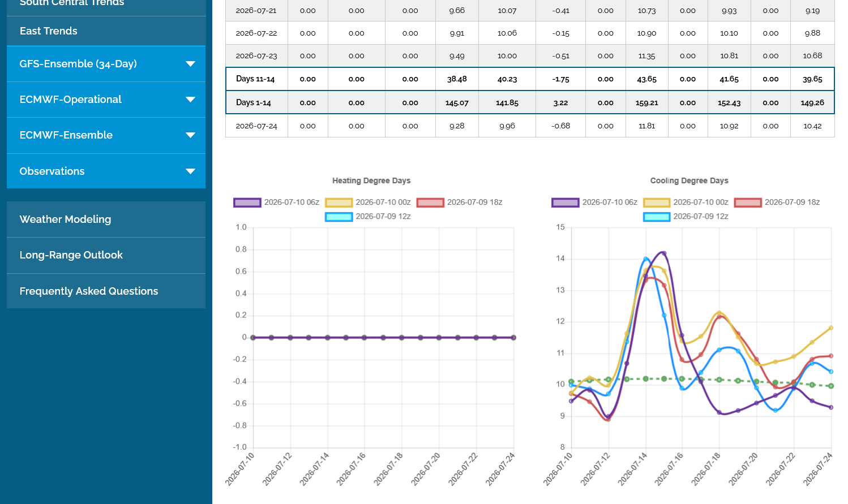Toggle 2026-07-09 18z series in Cooling chart legend
The height and width of the screenshot is (504, 848).
777,203
